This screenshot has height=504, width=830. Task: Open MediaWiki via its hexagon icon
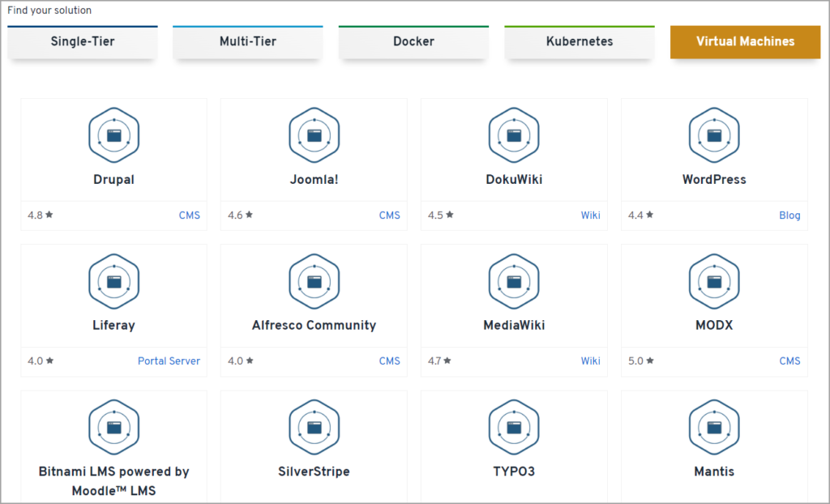(x=514, y=280)
